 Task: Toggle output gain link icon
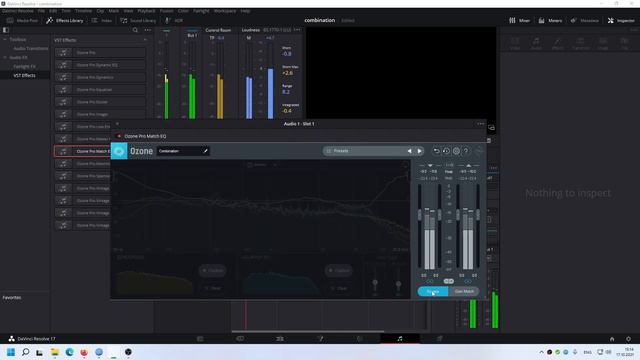click(468, 281)
